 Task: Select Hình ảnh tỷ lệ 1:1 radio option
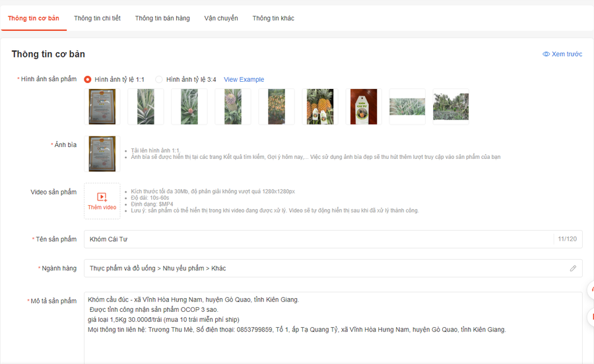click(x=88, y=80)
